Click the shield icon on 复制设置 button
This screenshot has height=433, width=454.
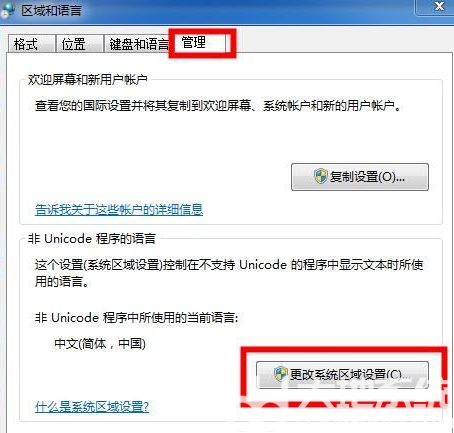(321, 176)
